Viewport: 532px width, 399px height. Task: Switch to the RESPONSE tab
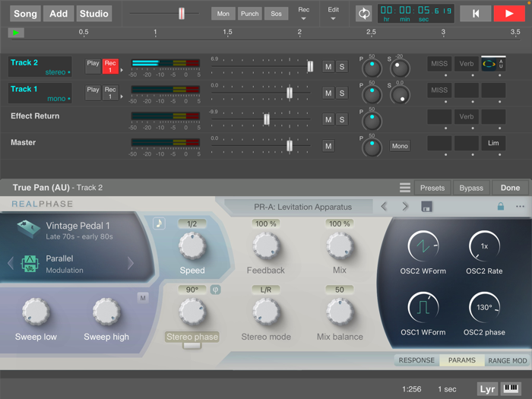click(x=416, y=360)
